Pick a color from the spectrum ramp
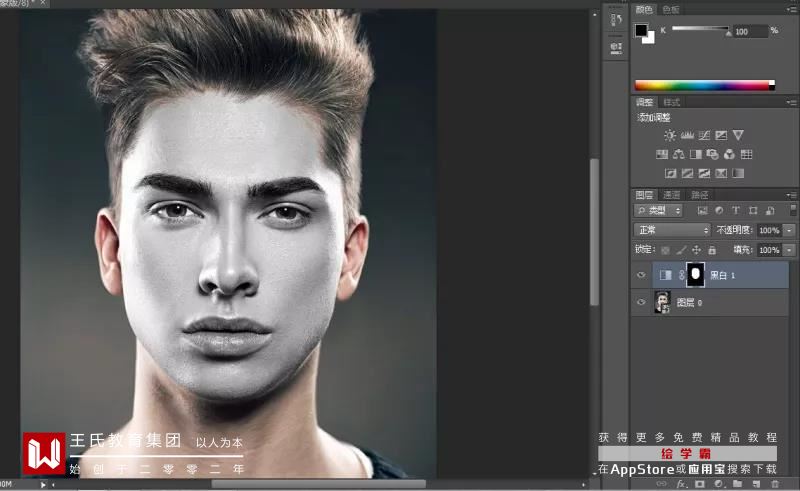This screenshot has width=800, height=491. 705,85
